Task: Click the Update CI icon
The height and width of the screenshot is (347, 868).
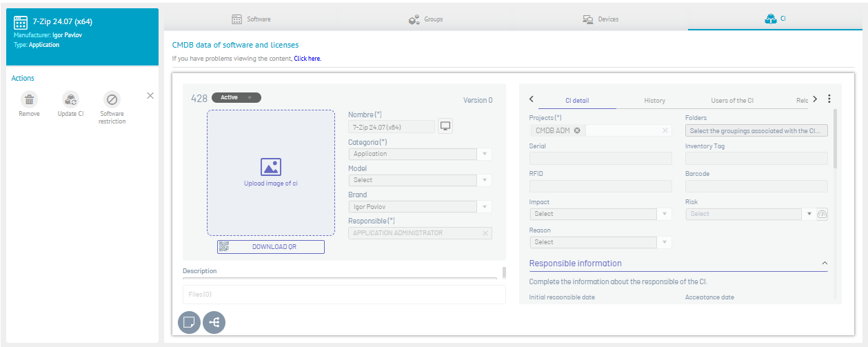Action: coord(70,99)
